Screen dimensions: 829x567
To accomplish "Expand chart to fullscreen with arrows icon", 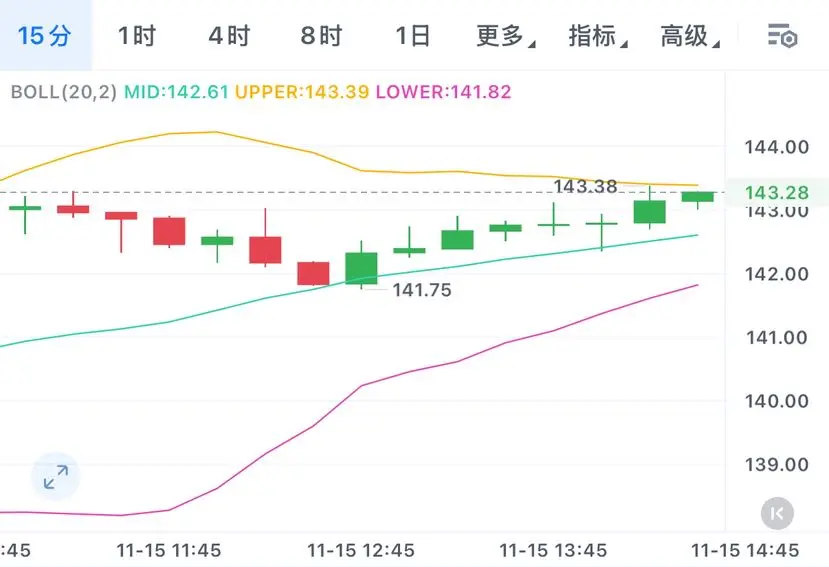I will [56, 477].
